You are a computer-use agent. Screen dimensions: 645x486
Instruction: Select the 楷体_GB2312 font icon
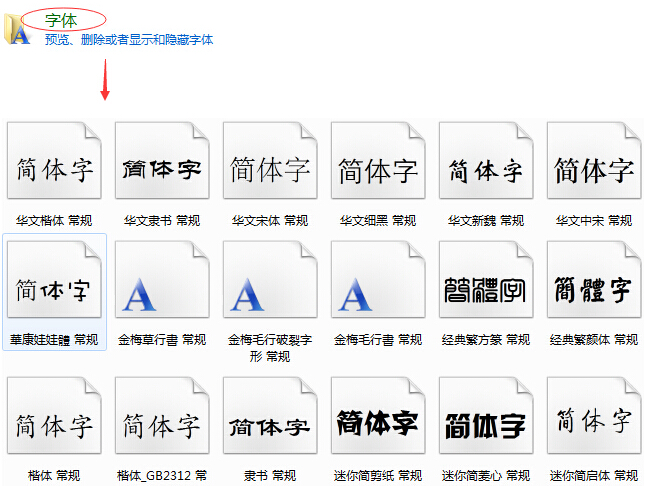pyautogui.click(x=162, y=415)
